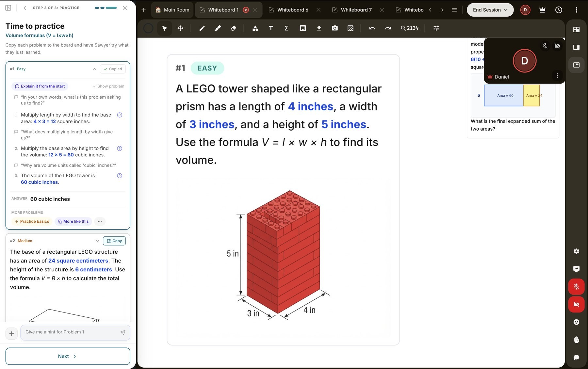Click More like this
The width and height of the screenshot is (588, 369).
[x=73, y=221]
